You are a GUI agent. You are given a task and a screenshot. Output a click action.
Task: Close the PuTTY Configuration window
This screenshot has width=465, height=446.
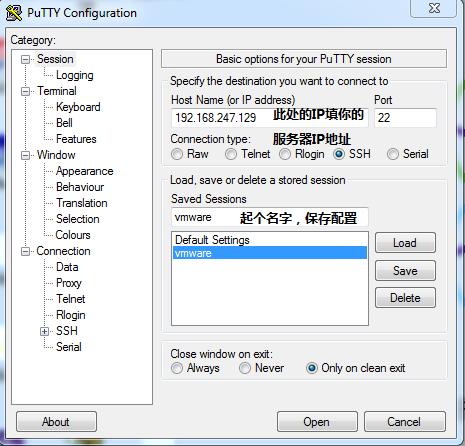(434, 8)
